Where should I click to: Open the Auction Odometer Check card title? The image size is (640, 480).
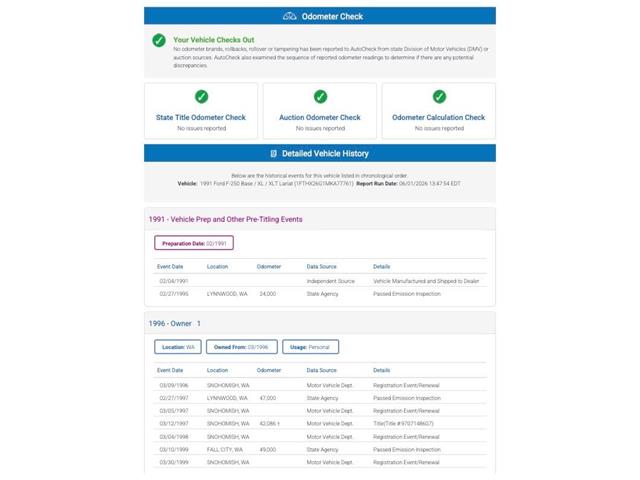(320, 118)
